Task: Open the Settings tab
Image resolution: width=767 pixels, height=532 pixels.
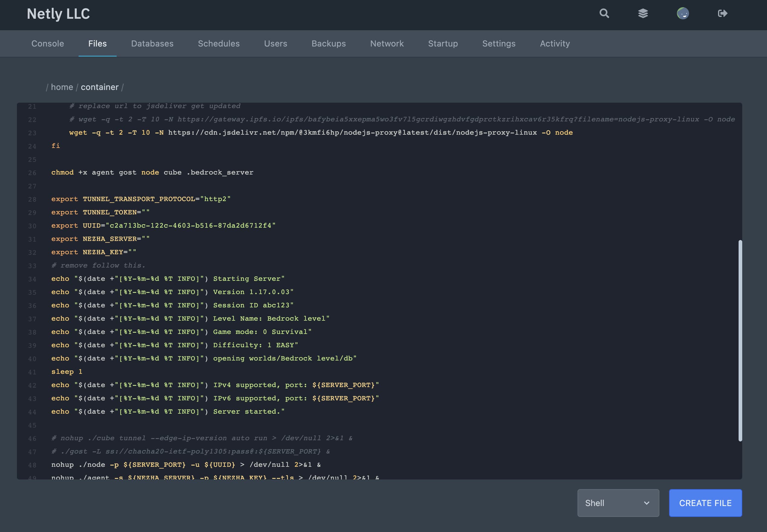Action: point(498,44)
